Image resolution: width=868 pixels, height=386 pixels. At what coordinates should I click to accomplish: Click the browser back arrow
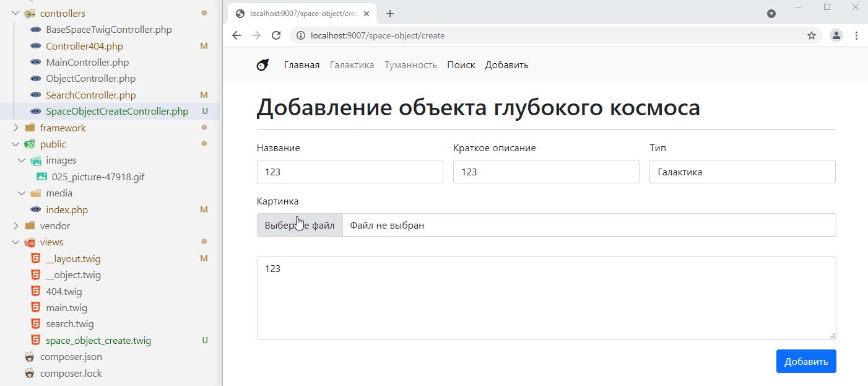point(237,35)
